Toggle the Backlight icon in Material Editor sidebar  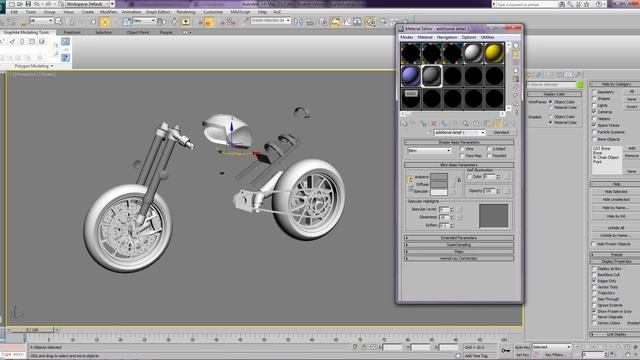(516, 54)
